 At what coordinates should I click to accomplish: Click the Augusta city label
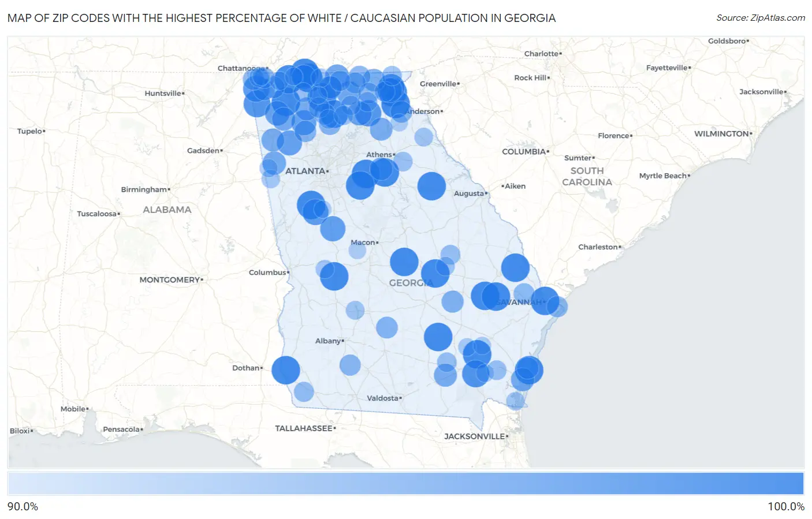pyautogui.click(x=469, y=193)
